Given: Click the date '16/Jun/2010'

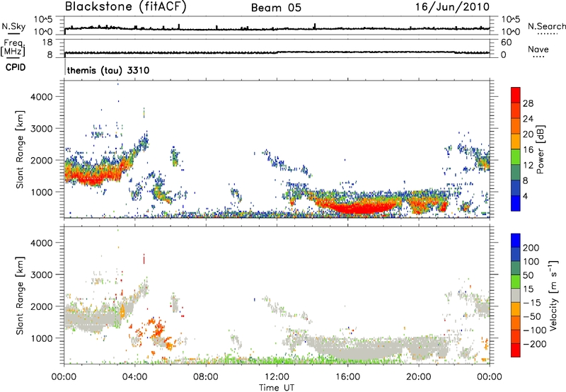Looking at the screenshot, I should point(452,7).
